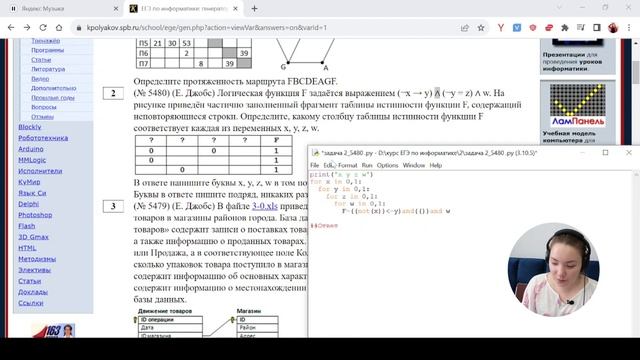Viewport: 640px width, 360px height.
Task: Click the F= expression line in code
Action: click(x=396, y=211)
